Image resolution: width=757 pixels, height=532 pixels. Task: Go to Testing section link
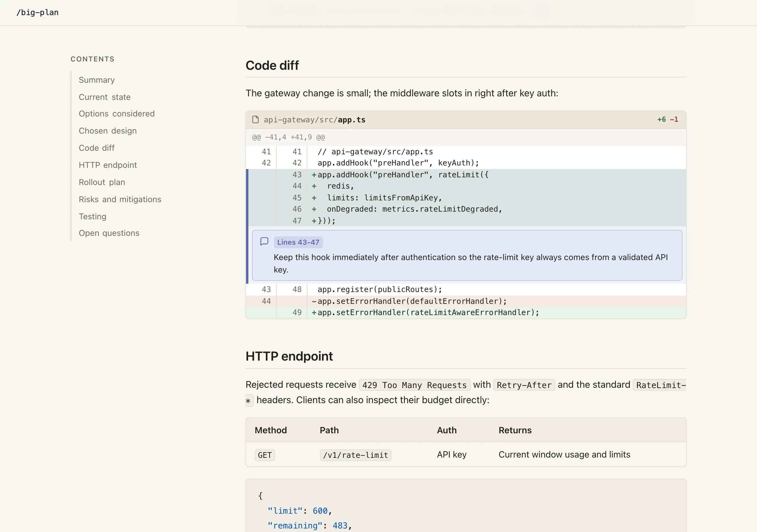click(x=93, y=217)
